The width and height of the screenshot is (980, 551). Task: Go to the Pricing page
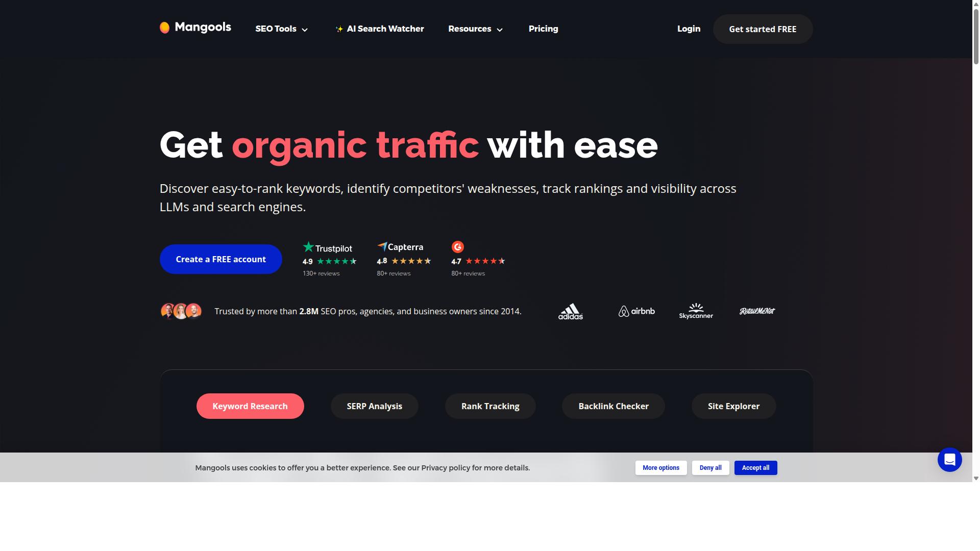click(x=543, y=29)
